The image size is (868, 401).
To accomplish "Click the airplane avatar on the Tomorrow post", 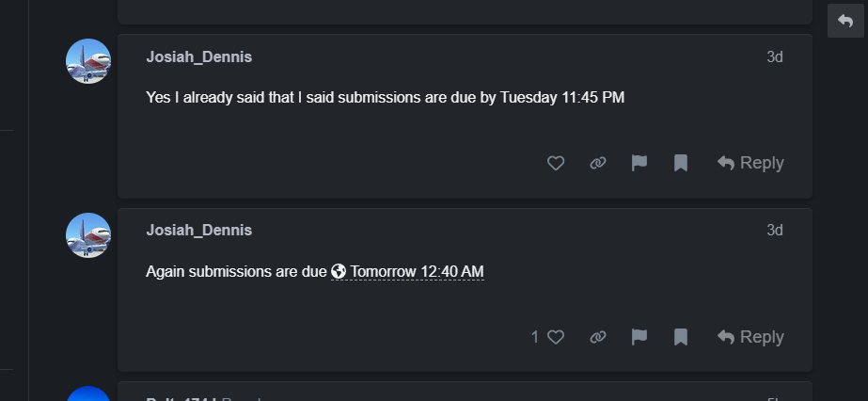I will [x=88, y=235].
